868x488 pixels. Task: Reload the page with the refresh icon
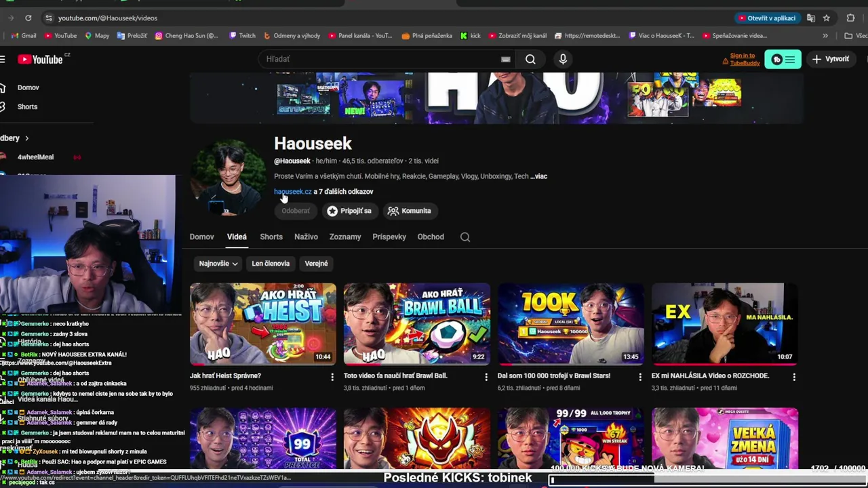coord(28,18)
